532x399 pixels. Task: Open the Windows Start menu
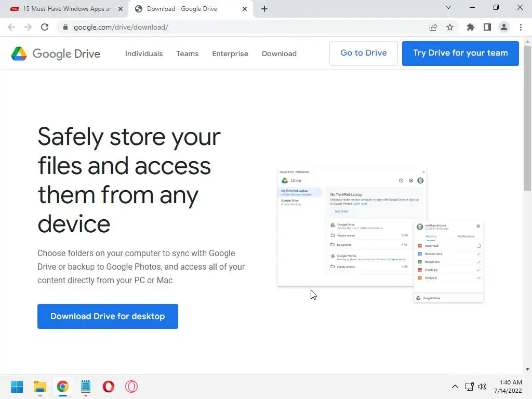17,387
